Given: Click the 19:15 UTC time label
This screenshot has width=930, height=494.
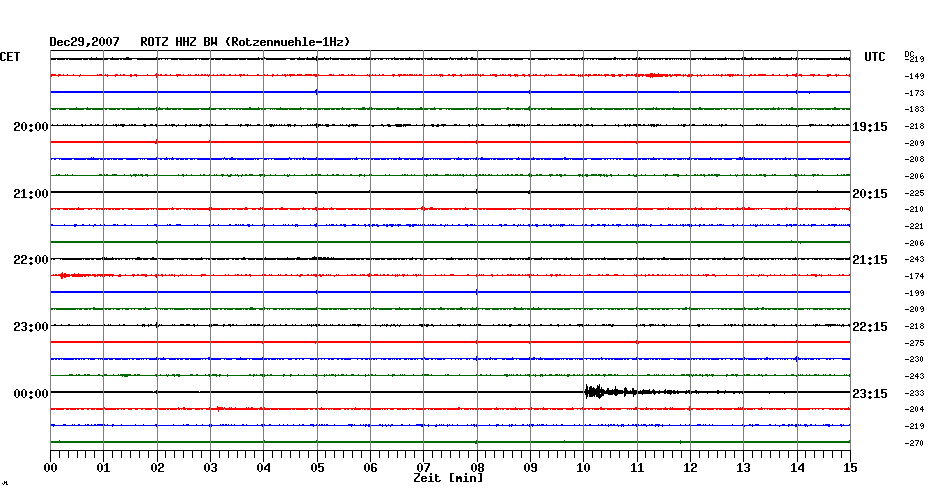Looking at the screenshot, I should tap(870, 127).
